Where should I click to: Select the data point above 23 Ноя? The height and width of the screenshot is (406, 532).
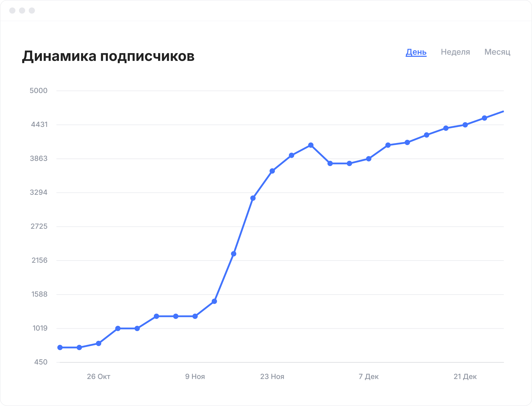(x=272, y=171)
